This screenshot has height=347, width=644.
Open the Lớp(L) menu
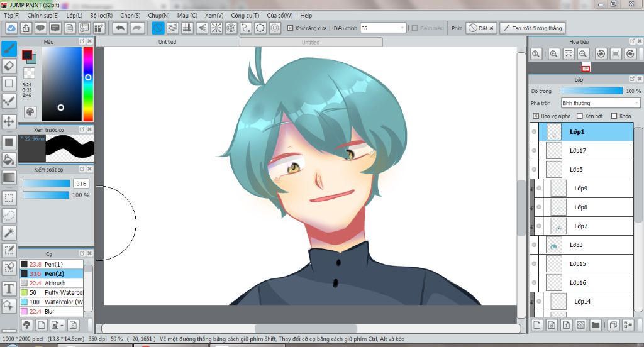(x=74, y=15)
